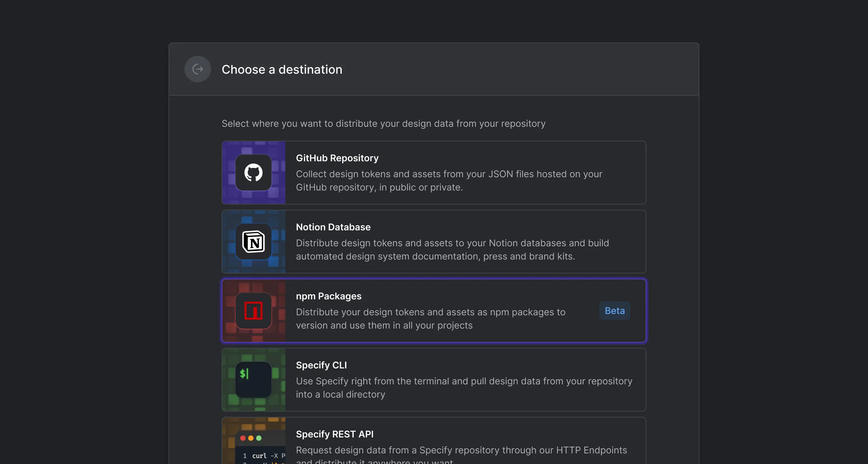This screenshot has height=464, width=868.
Task: Click the REST API code window thumbnail
Action: point(261,447)
